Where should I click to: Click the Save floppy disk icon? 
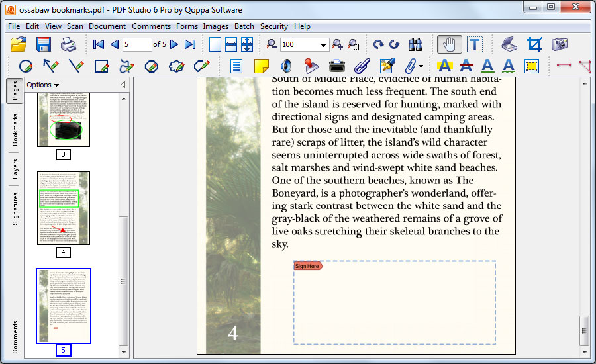click(x=44, y=44)
